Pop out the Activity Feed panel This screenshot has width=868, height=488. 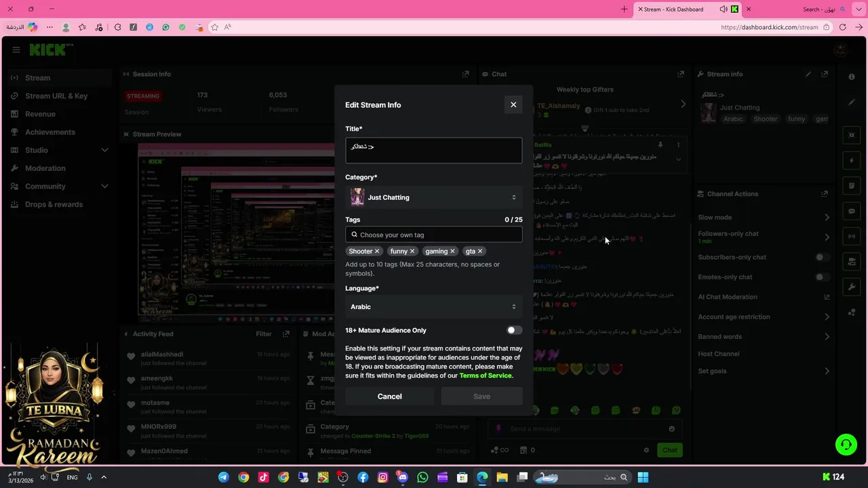pos(285,333)
